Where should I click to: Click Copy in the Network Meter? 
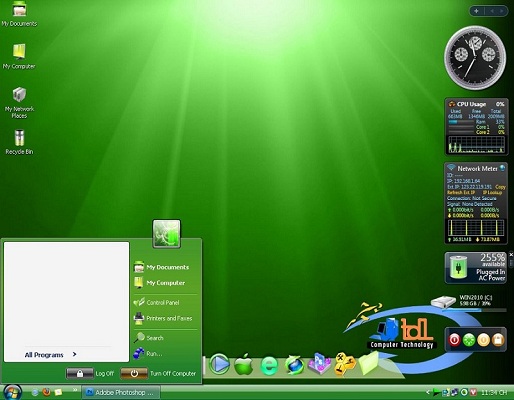click(500, 187)
